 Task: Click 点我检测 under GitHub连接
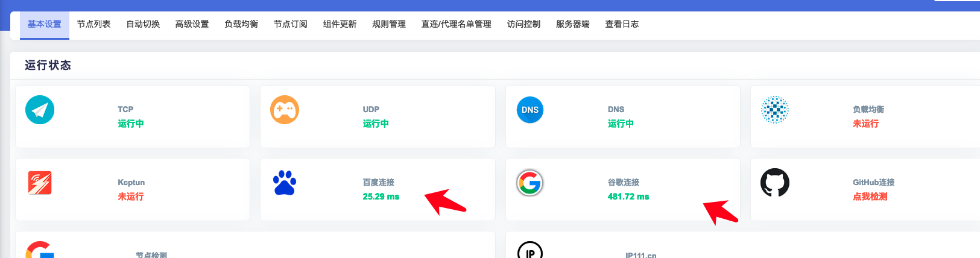click(870, 197)
